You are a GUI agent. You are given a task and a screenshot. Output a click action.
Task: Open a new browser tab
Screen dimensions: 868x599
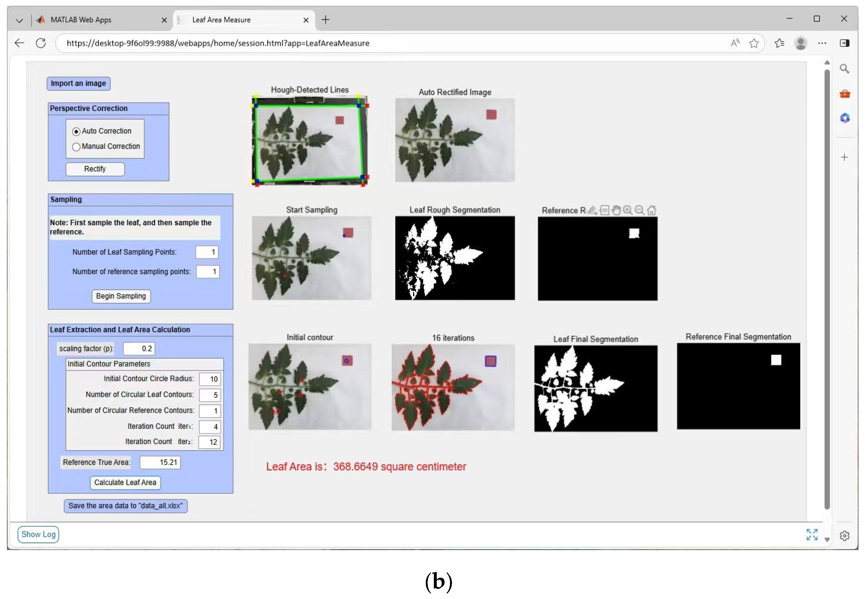pyautogui.click(x=326, y=20)
